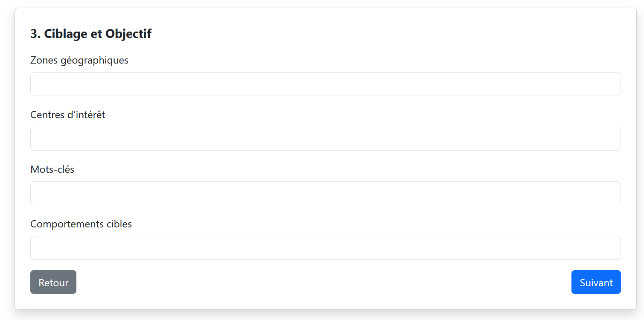Place cursor in geographic zones field
Viewport: 644px width, 320px height.
tap(325, 84)
